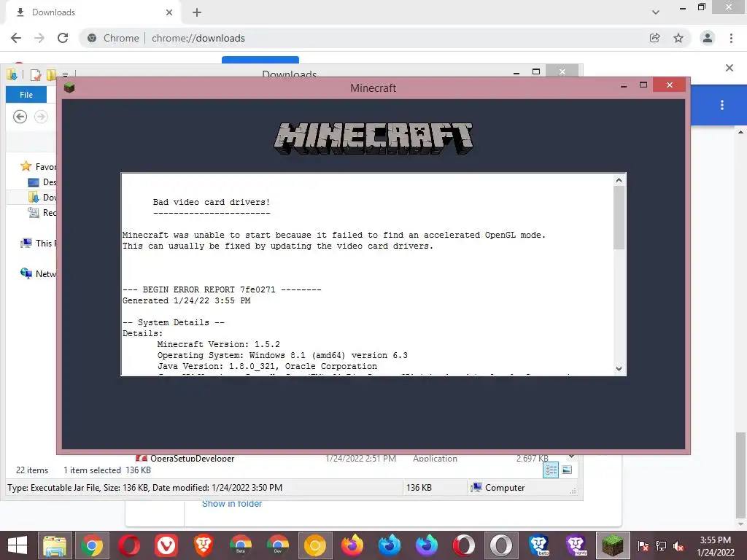Click the 'Operating System: Windows 8.1' line
Screen dimensions: 747x560
tap(282, 355)
